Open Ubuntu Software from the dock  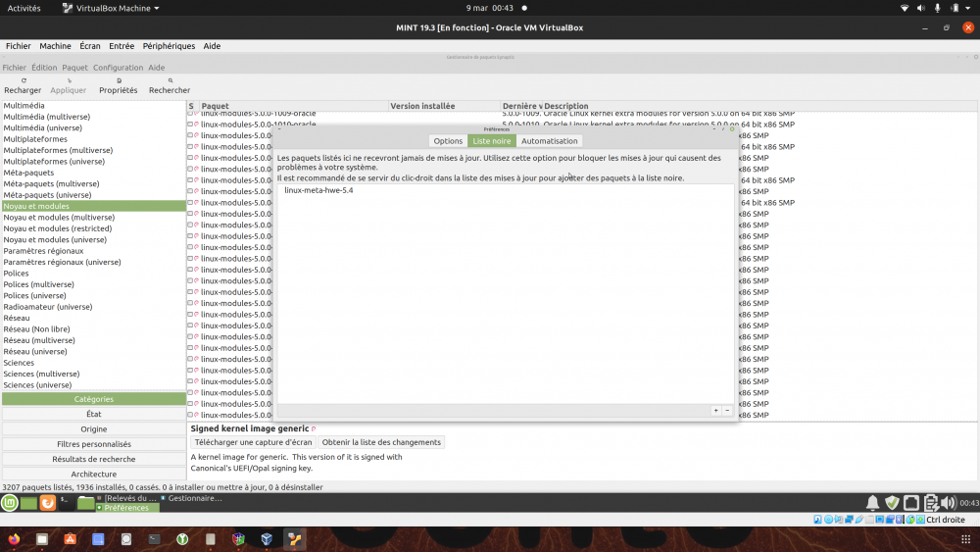[70, 539]
